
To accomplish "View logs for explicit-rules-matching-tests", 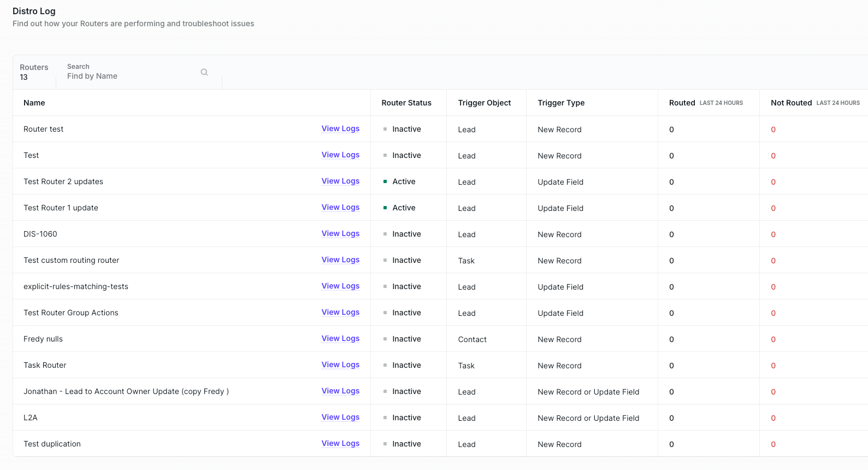I will (340, 286).
